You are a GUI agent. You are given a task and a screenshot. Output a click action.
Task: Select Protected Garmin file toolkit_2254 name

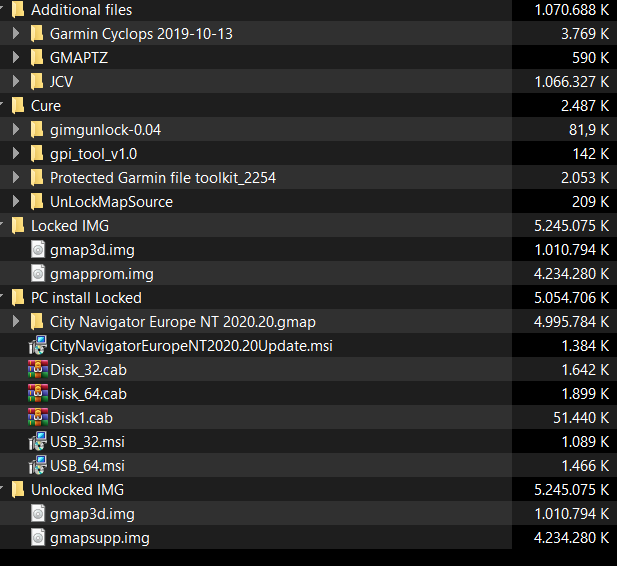point(163,178)
